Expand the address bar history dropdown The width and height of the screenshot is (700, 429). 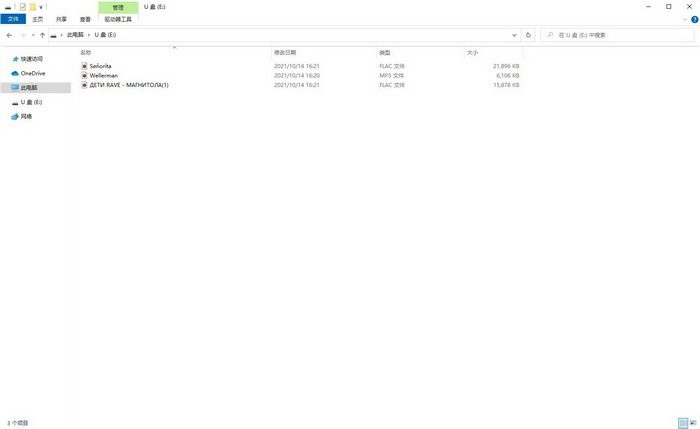[x=515, y=35]
